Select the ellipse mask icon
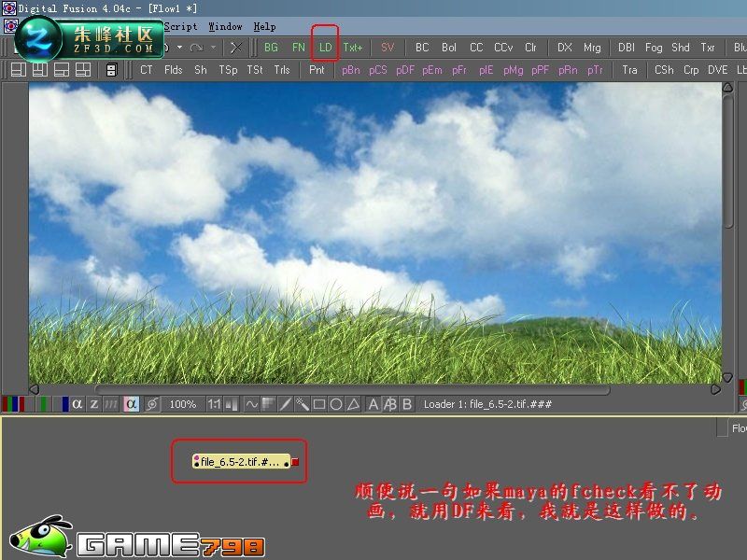747x560 pixels. pyautogui.click(x=336, y=404)
